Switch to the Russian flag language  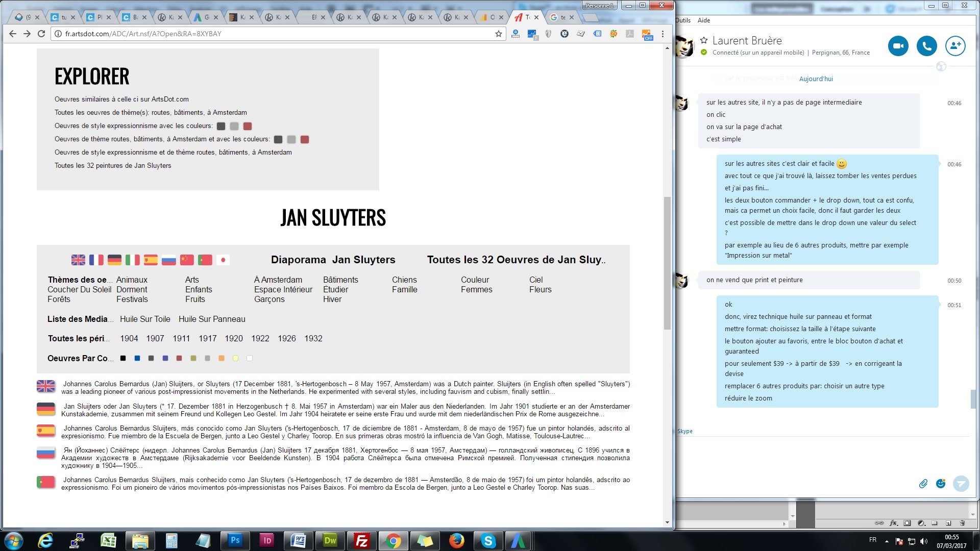coord(168,260)
